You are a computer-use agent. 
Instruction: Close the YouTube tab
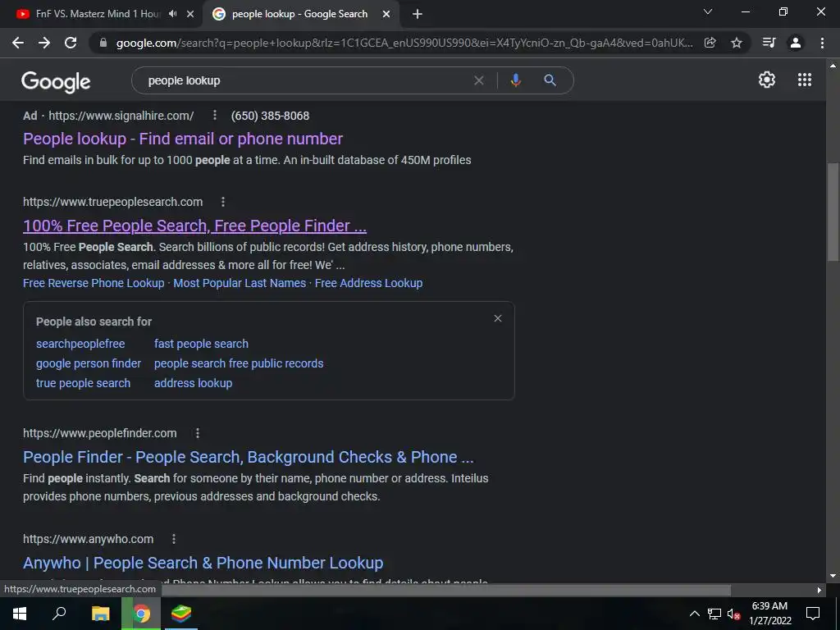coord(190,14)
